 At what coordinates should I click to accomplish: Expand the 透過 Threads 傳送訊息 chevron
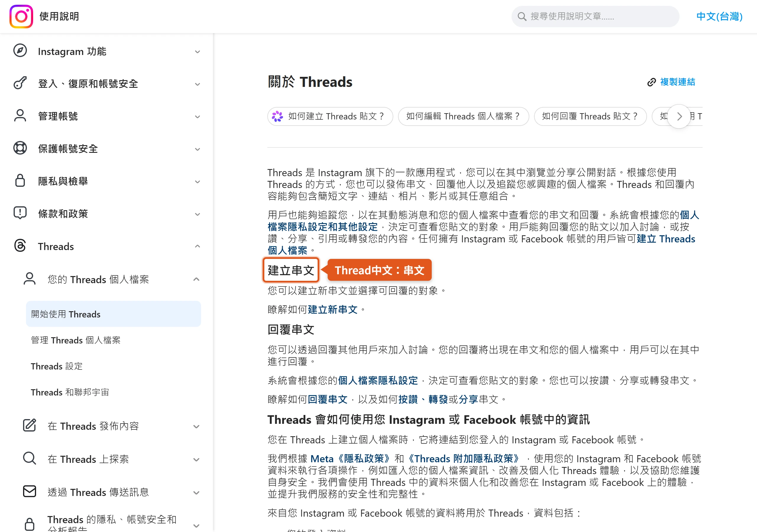coord(196,493)
